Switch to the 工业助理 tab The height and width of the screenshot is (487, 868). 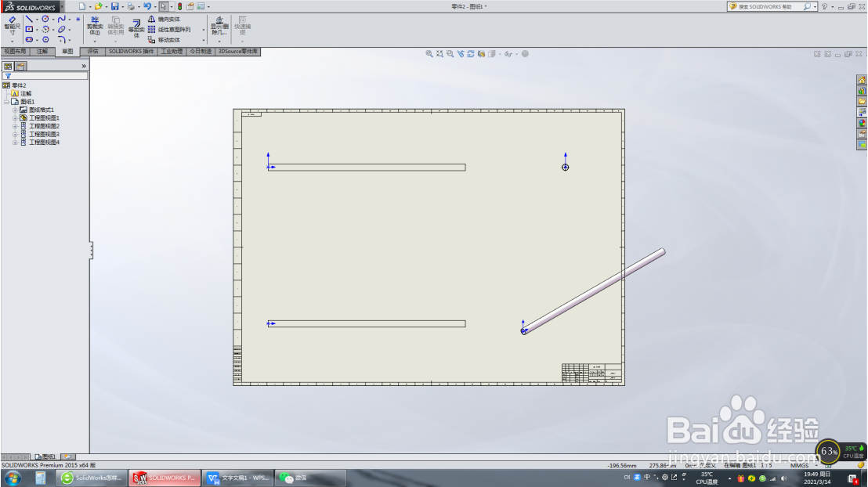(172, 52)
